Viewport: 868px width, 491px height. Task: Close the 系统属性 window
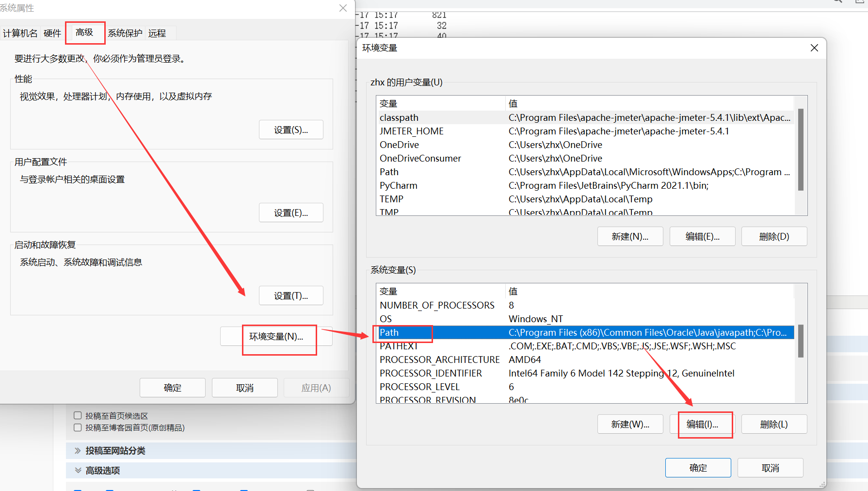coord(343,8)
